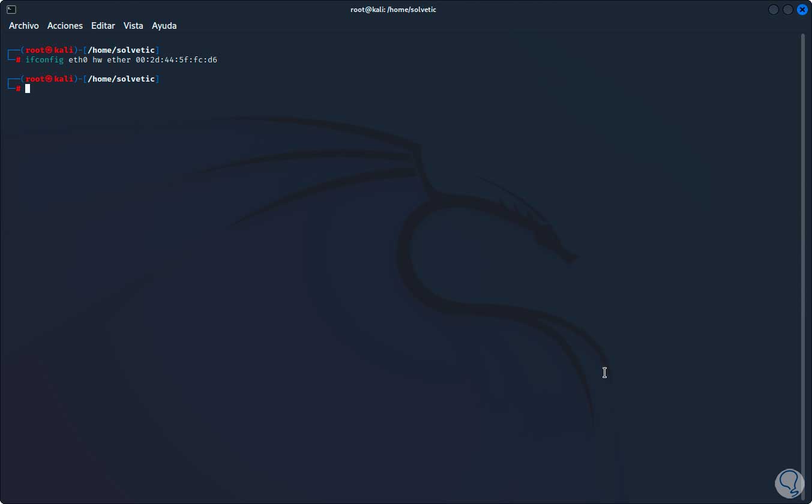This screenshot has height=504, width=812.
Task: Click the window title 'root@kali: /home/solvetic'
Action: click(x=394, y=10)
